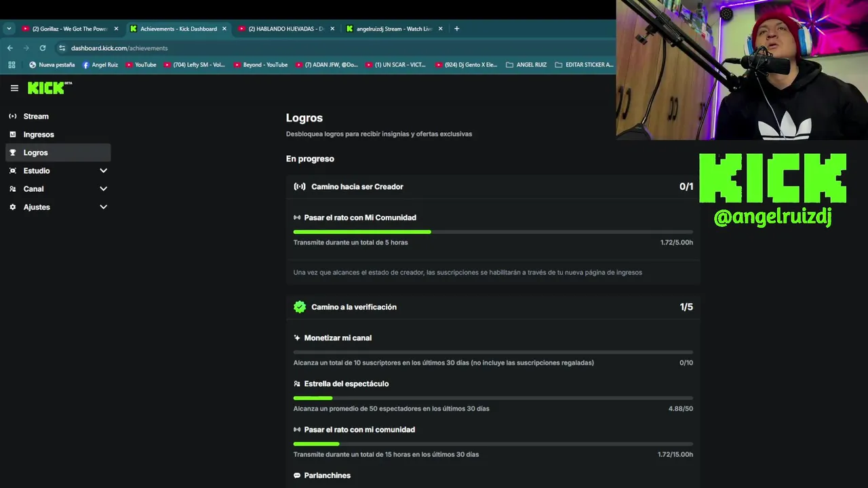Click the Parlanchines achievement title

(328, 476)
